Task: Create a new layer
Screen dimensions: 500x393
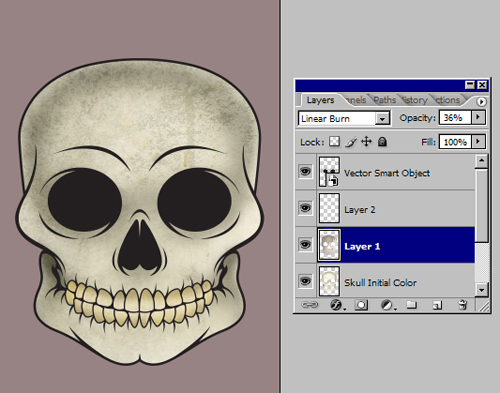Action: point(437,305)
